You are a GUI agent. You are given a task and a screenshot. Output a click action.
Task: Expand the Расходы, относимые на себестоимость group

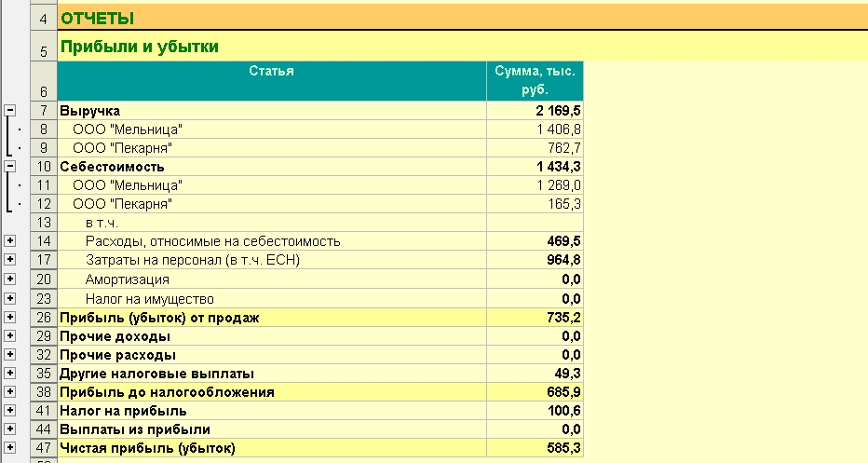tap(10, 241)
